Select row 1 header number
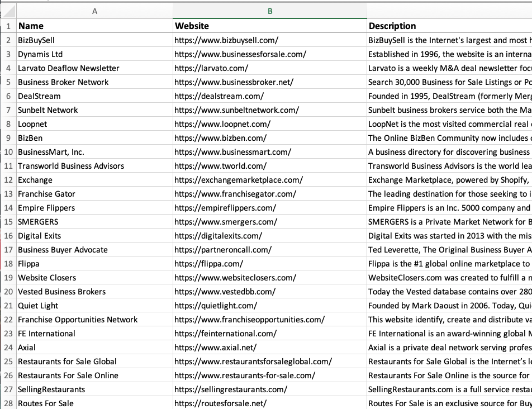The height and width of the screenshot is (409, 532). (8, 26)
